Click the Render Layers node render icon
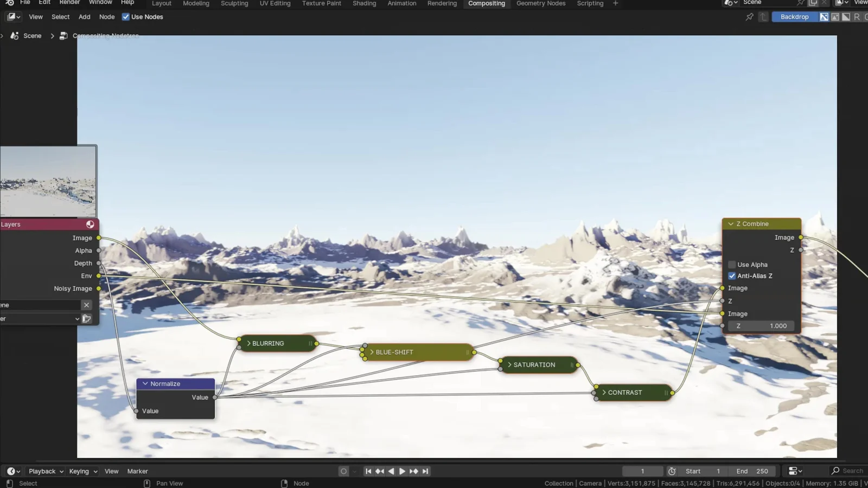Viewport: 868px width, 488px height. [x=90, y=224]
